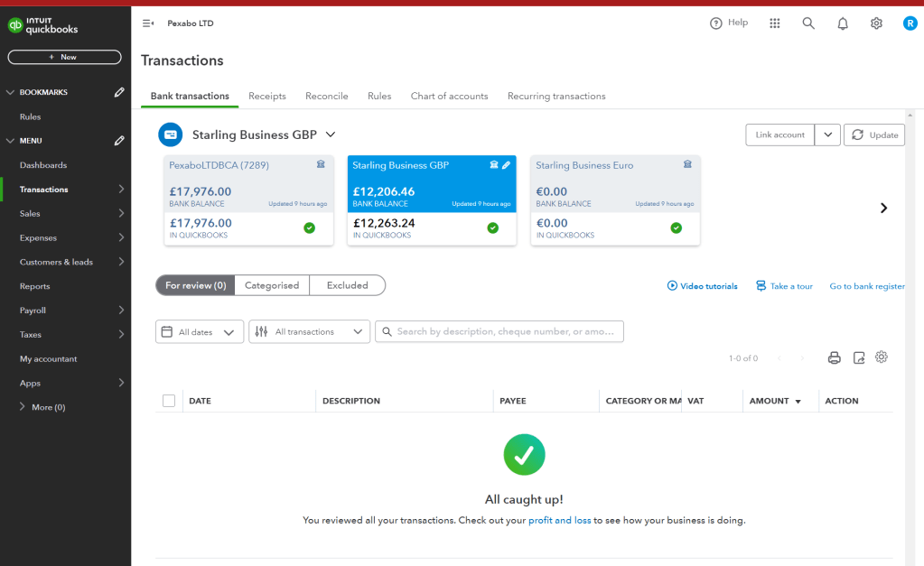924x566 pixels.
Task: Open Video tutorials link
Action: [703, 286]
